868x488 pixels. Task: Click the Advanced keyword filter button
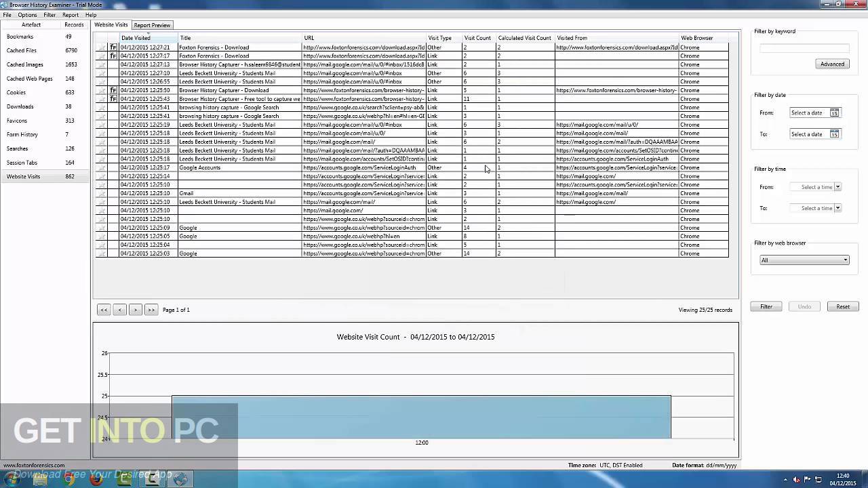pyautogui.click(x=832, y=63)
